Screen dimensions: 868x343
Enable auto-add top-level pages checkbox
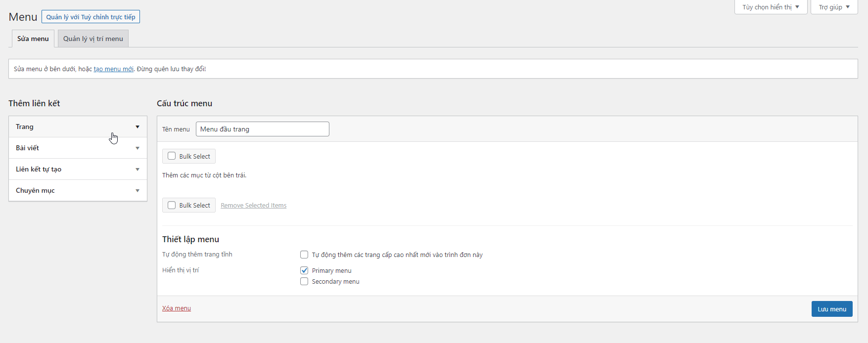pyautogui.click(x=304, y=255)
